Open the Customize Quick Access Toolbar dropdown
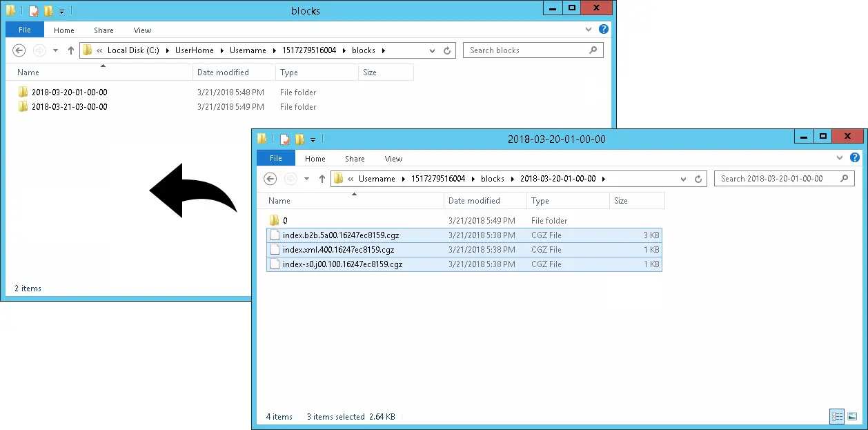868x430 pixels. pyautogui.click(x=312, y=140)
